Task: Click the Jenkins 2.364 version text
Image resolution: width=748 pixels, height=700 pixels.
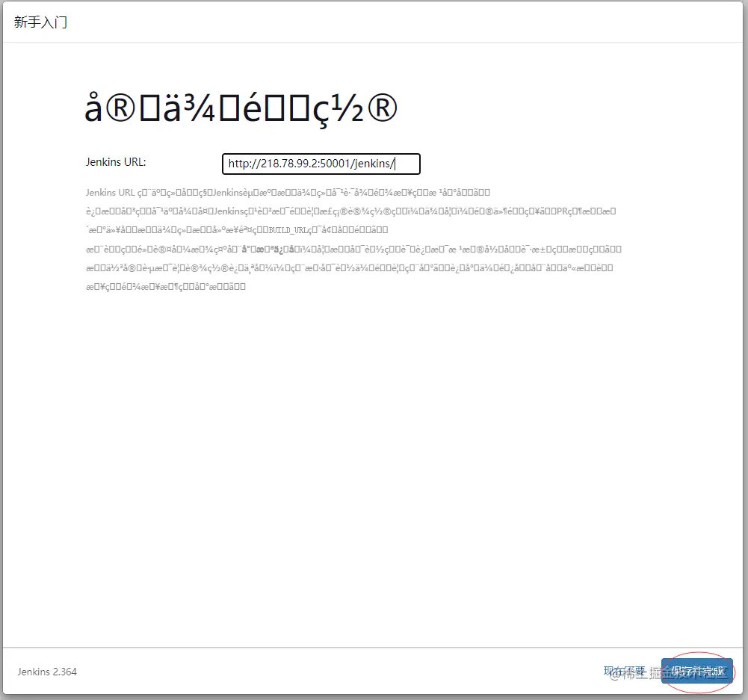Action: [x=47, y=672]
